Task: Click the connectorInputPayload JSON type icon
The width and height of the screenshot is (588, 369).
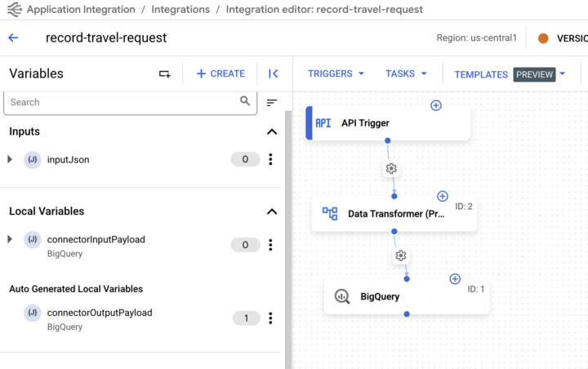Action: pyautogui.click(x=33, y=240)
